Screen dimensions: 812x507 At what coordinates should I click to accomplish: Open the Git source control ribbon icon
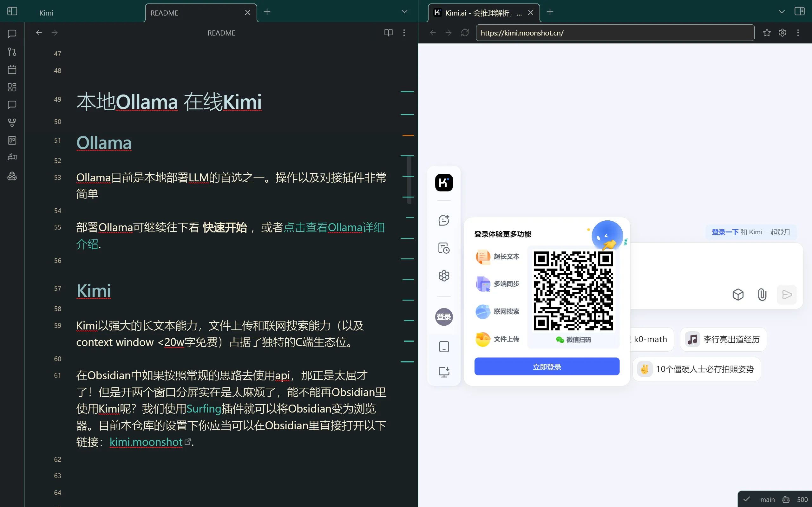tap(12, 52)
